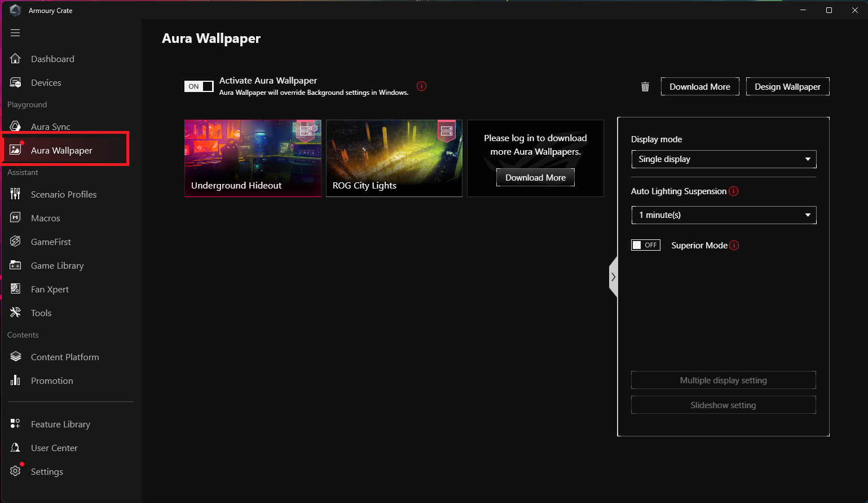Click the 'Contents' section label
This screenshot has width=868, height=503.
click(x=23, y=335)
